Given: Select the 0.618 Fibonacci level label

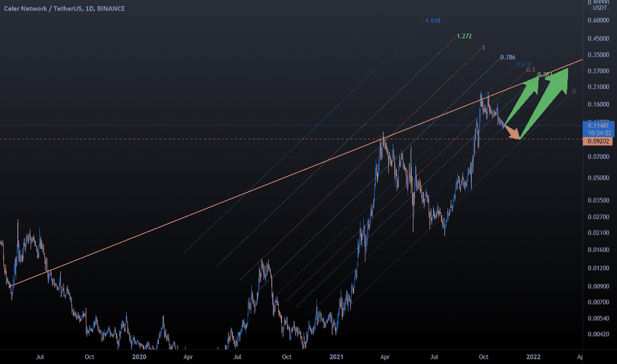Looking at the screenshot, I should (x=524, y=65).
